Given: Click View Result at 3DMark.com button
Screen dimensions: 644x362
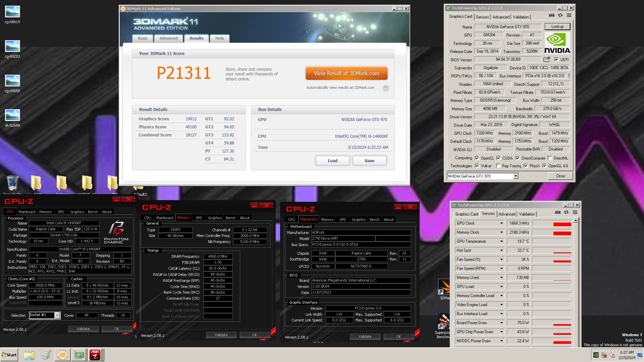Looking at the screenshot, I should pos(346,73).
